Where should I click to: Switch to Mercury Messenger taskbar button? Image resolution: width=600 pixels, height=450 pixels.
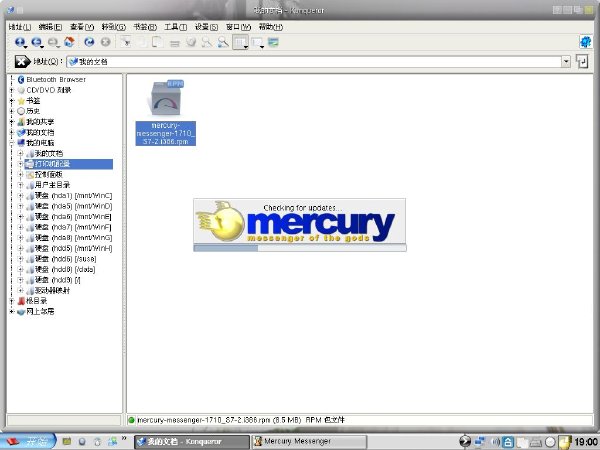coord(309,442)
